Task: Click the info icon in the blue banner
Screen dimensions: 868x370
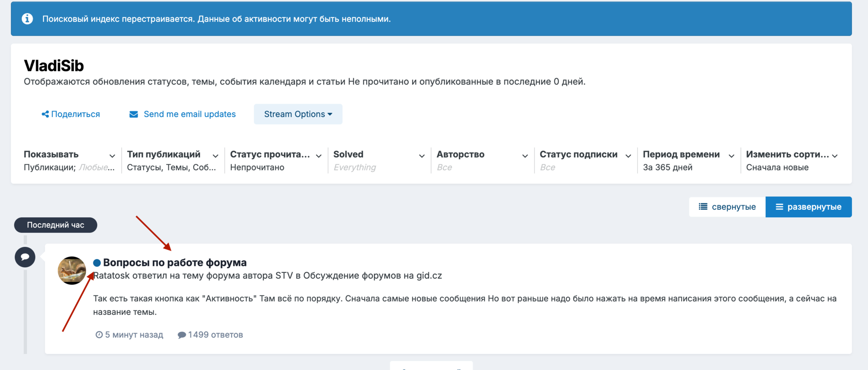Action: (x=27, y=19)
